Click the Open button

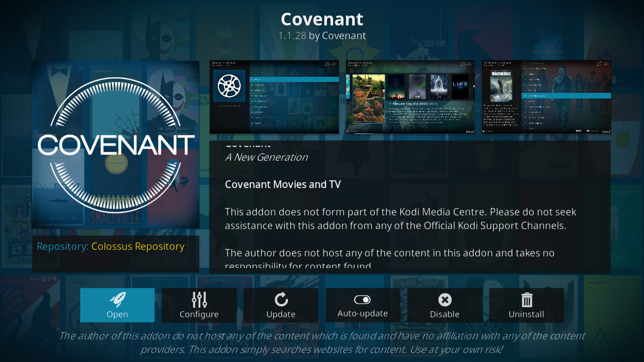(117, 305)
